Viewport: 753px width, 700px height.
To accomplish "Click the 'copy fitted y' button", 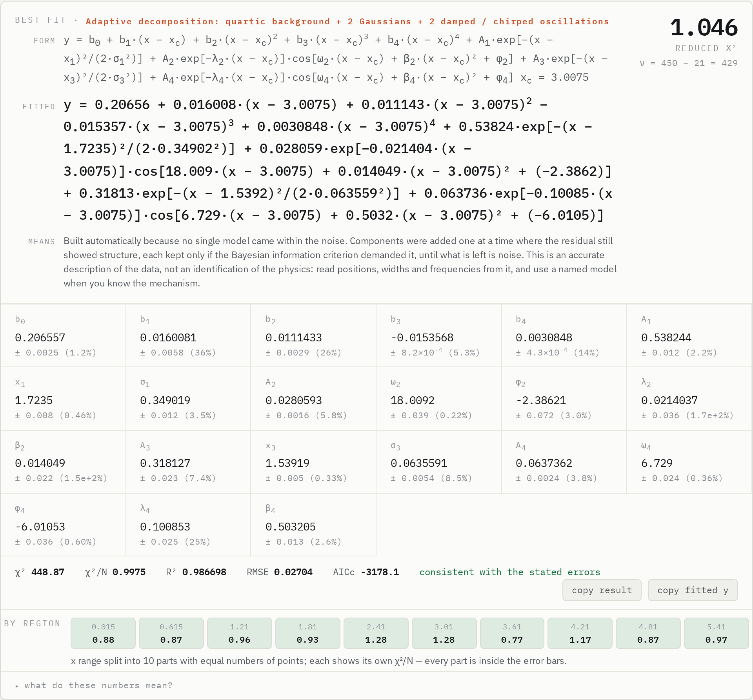I will [693, 590].
